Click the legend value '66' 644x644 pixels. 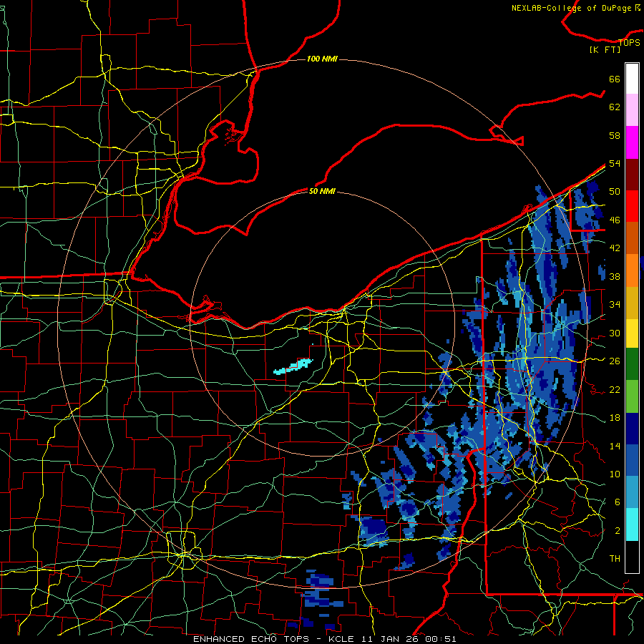pyautogui.click(x=615, y=79)
